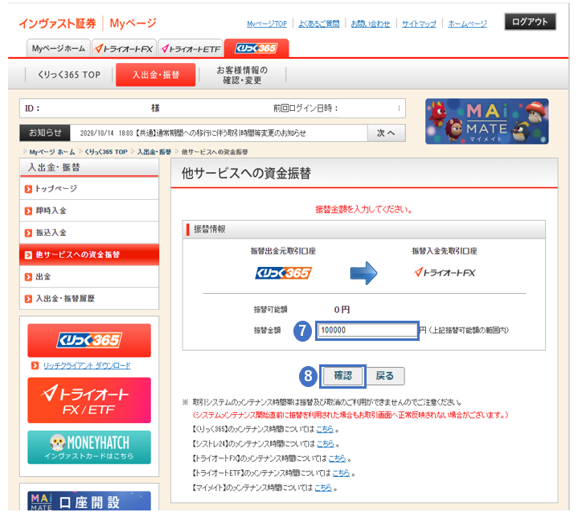Image resolution: width=581 pixels, height=515 pixels.
Task: Open 振込入金 in the sidebar
Action: click(x=89, y=233)
